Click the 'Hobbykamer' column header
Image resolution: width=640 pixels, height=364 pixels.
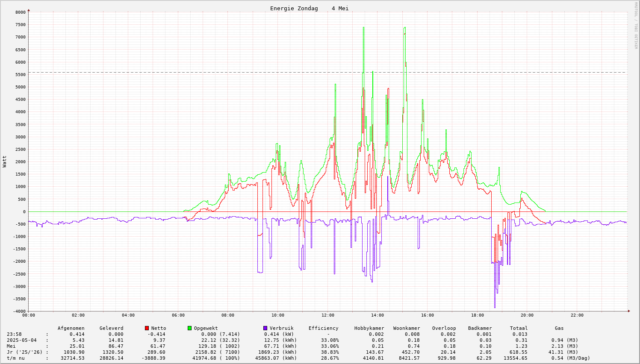(x=369, y=328)
